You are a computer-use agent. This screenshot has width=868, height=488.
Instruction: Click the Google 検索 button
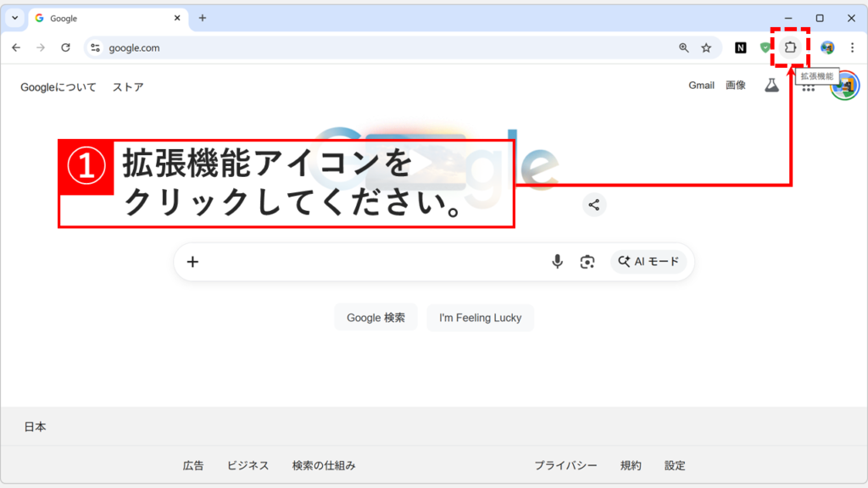pyautogui.click(x=376, y=317)
